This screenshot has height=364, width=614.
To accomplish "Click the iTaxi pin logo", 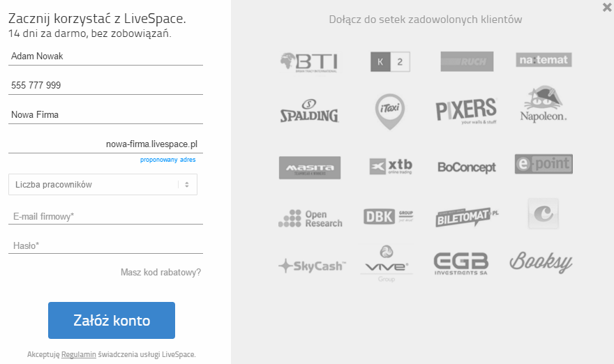I will (389, 112).
